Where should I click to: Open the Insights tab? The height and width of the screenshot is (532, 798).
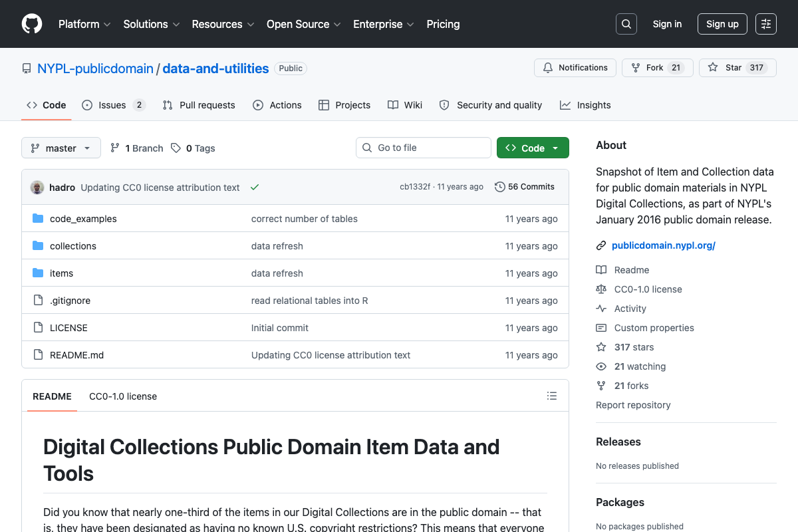(585, 105)
